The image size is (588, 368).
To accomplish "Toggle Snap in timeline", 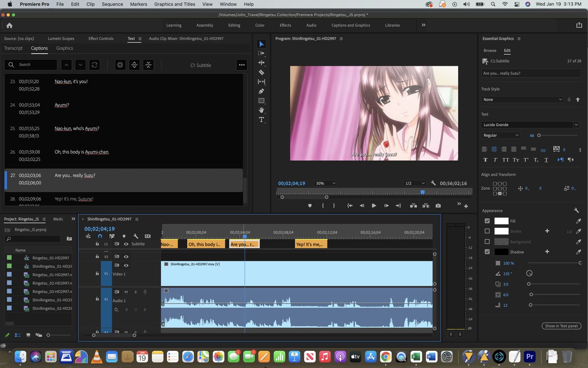I will [100, 236].
